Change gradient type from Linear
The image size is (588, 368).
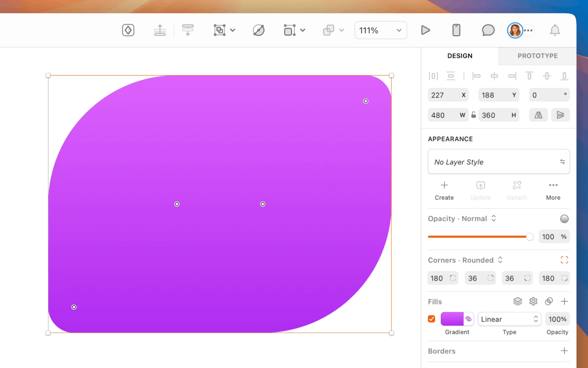pos(509,319)
